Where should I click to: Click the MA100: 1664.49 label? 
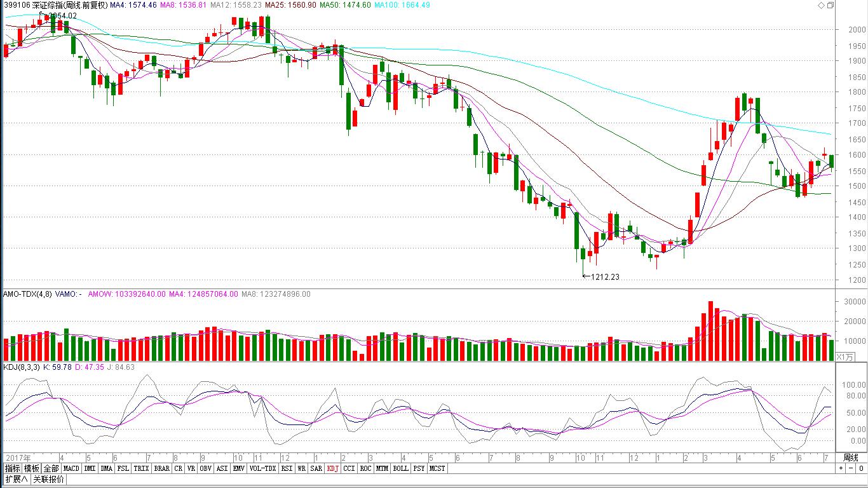point(402,5)
